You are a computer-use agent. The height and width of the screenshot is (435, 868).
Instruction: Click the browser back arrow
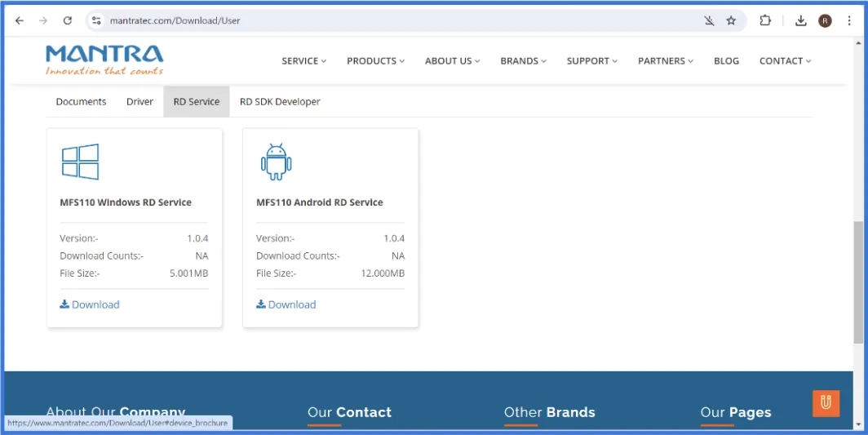pyautogui.click(x=20, y=21)
